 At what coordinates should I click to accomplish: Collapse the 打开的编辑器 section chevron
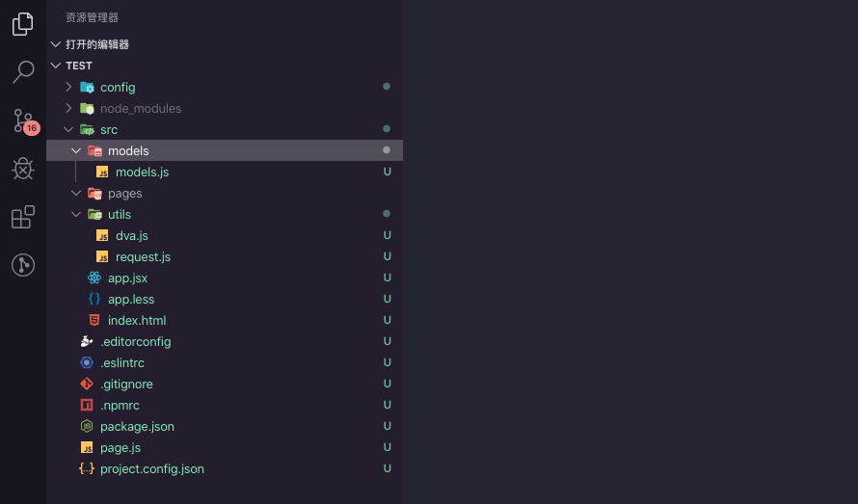click(x=56, y=44)
